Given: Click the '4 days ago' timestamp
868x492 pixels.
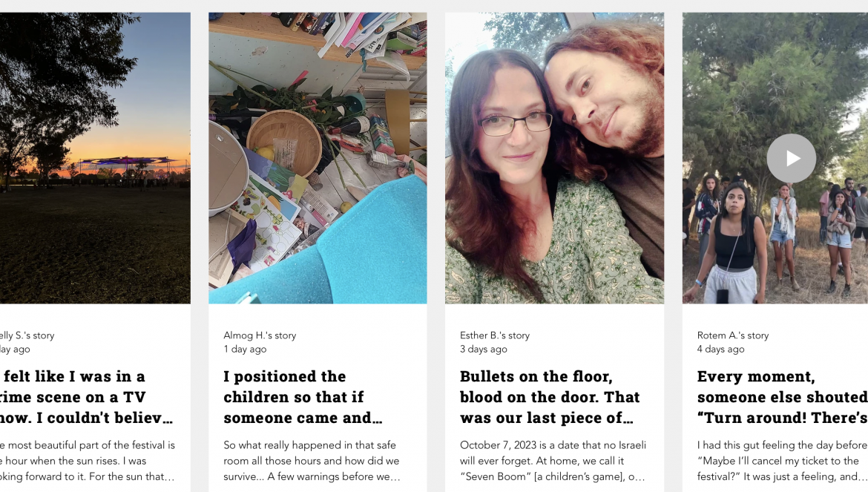Looking at the screenshot, I should click(721, 350).
